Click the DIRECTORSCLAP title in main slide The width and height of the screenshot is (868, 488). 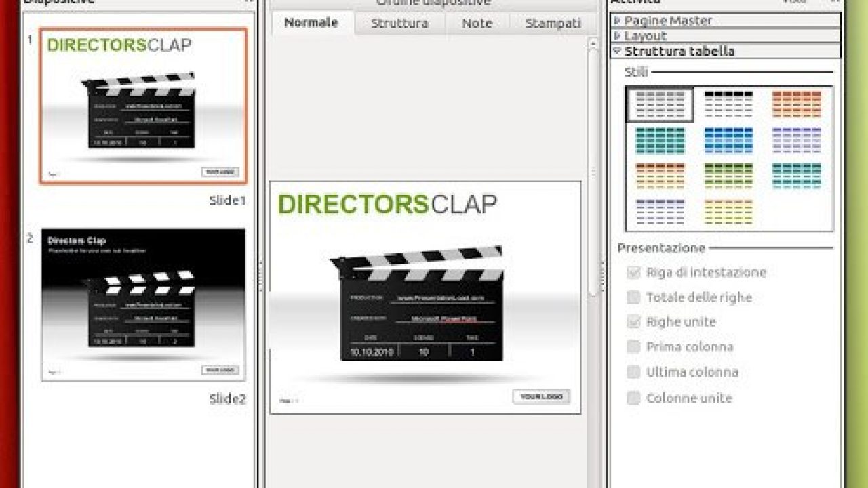pos(387,204)
